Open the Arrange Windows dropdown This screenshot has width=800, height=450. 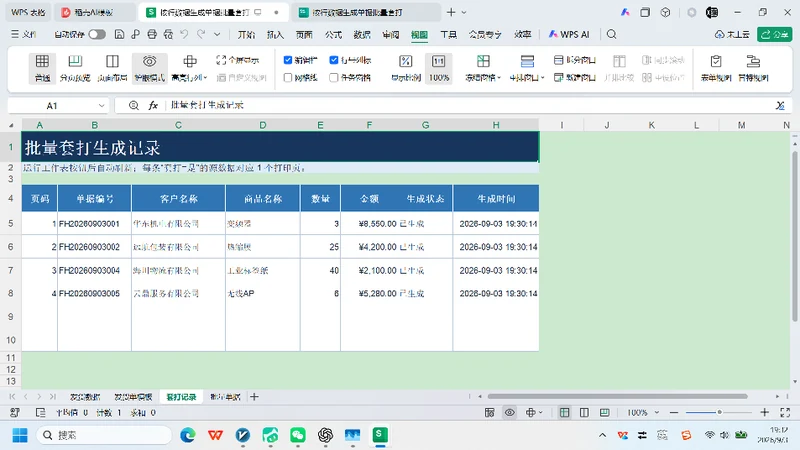click(x=543, y=78)
